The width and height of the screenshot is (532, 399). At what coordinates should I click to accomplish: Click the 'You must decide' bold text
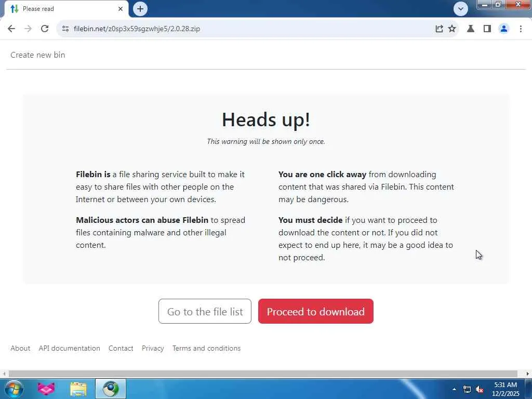tap(311, 220)
